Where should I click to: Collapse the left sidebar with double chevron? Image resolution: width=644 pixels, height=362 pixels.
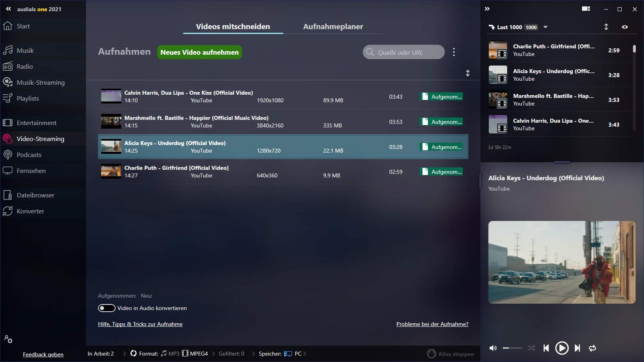pyautogui.click(x=8, y=9)
